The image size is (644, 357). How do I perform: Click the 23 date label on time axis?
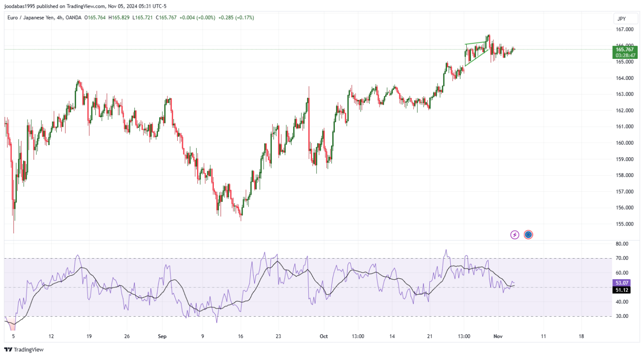tap(278, 336)
